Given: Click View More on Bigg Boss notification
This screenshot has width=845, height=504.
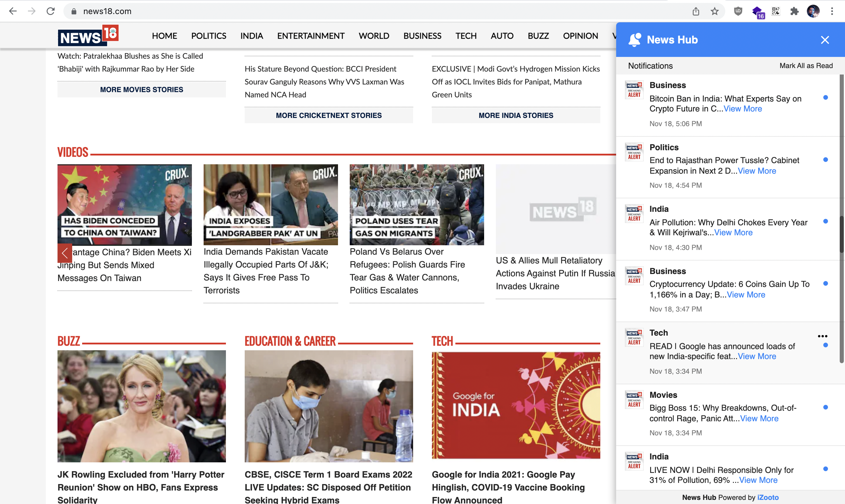Looking at the screenshot, I should pyautogui.click(x=759, y=418).
